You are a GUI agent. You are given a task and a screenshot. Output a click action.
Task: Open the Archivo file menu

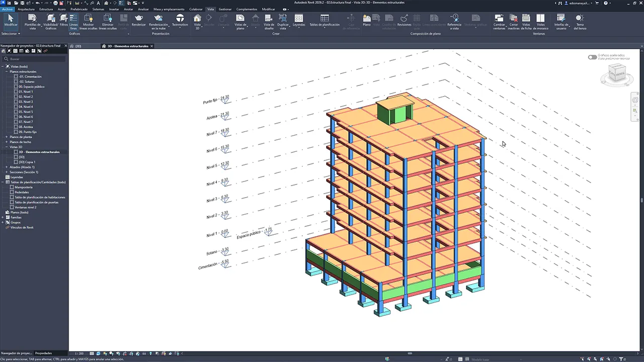7,9
